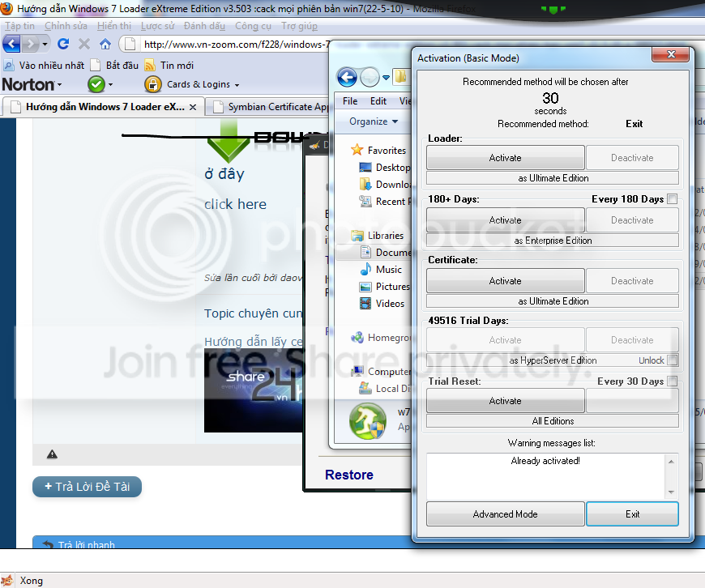Expand the Norton toolbar dropdown

[59, 85]
